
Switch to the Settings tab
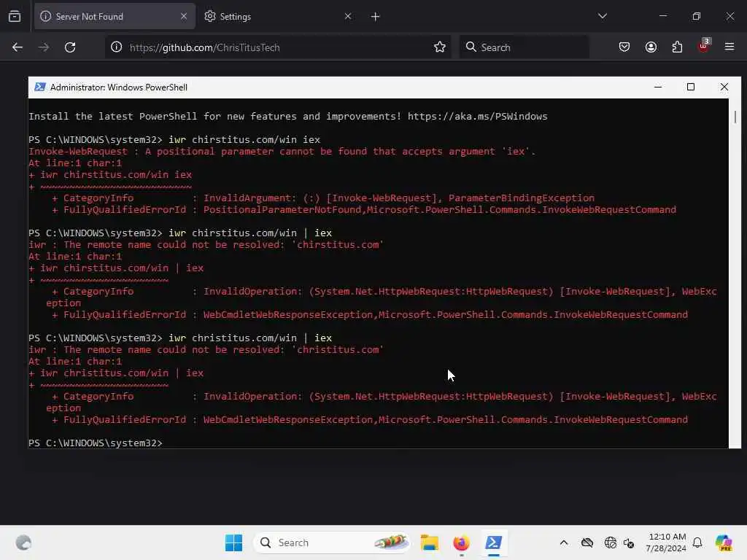pos(276,17)
